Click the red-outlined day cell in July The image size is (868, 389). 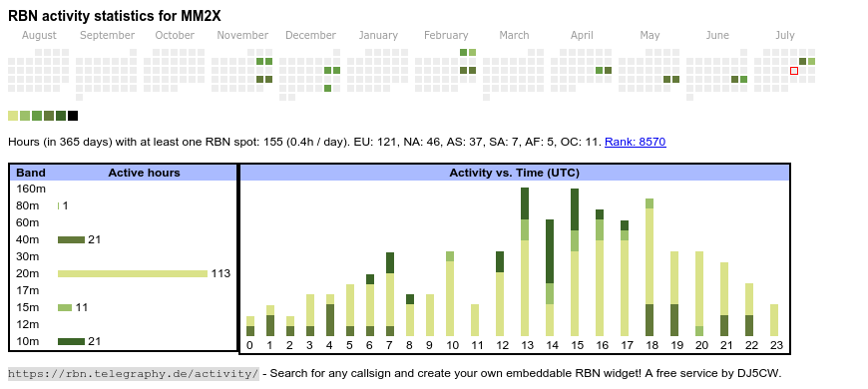(794, 71)
